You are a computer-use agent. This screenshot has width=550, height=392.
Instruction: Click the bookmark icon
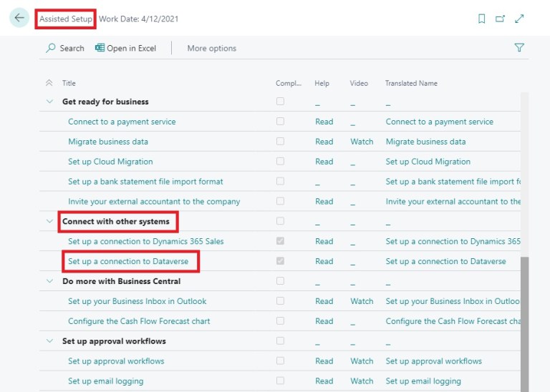click(x=482, y=19)
